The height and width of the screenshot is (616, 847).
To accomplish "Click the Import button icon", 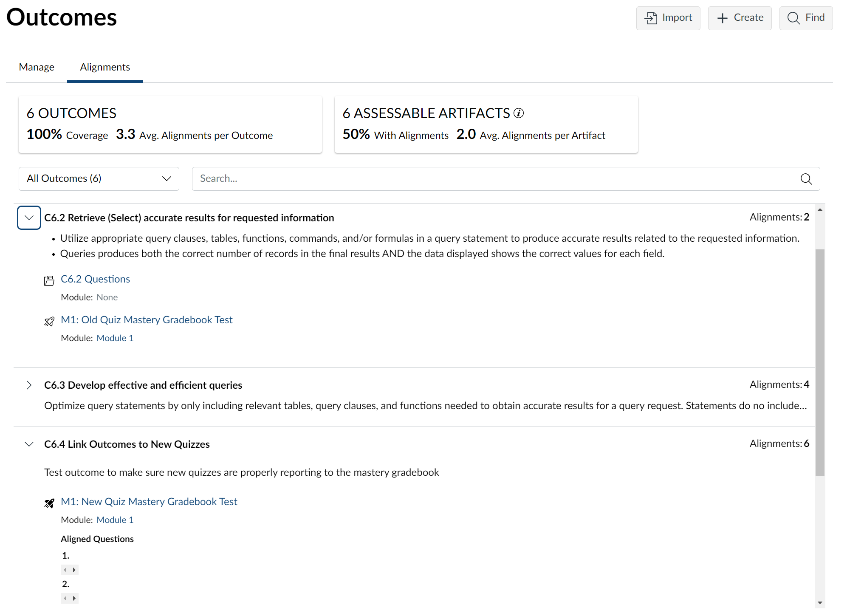I will pyautogui.click(x=651, y=18).
